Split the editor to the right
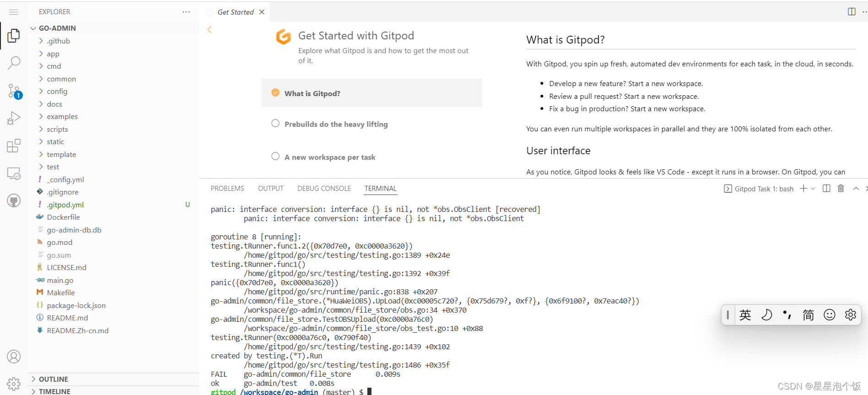Screen dimensions: 868x395 tap(852, 12)
